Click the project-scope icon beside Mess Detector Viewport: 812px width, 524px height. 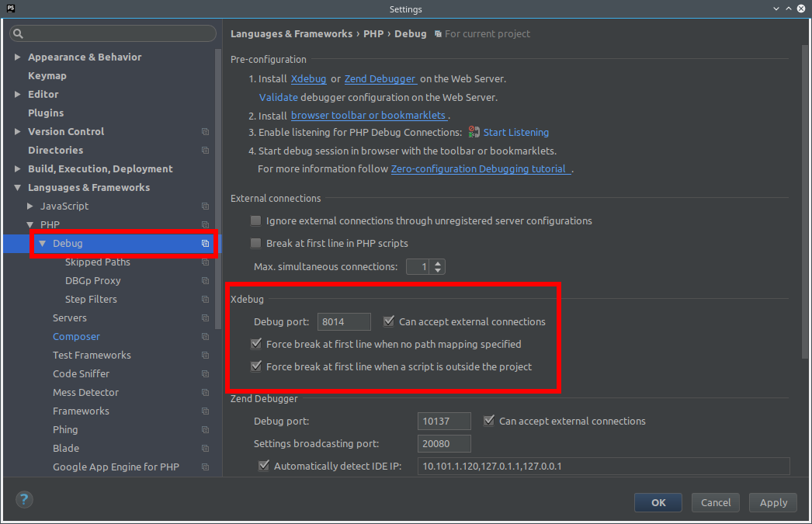[x=205, y=393]
